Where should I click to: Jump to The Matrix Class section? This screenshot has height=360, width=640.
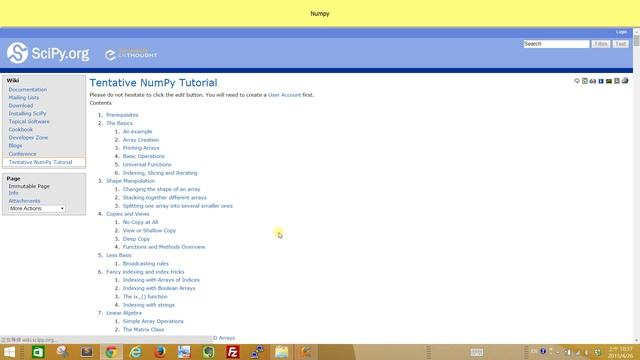143,330
